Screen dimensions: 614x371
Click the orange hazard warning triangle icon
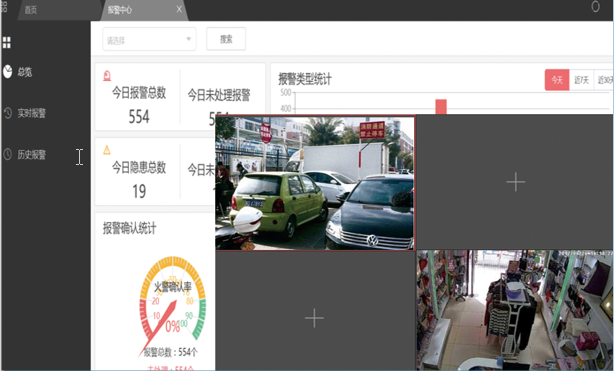(x=107, y=150)
